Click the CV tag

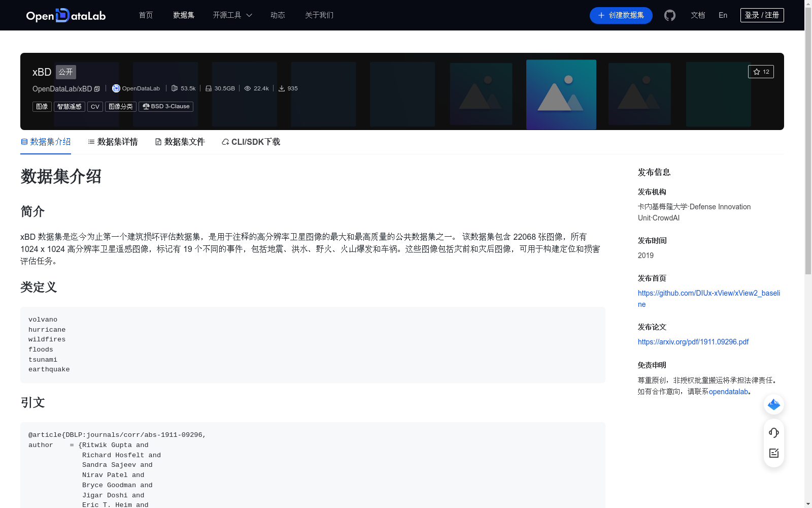pos(95,107)
